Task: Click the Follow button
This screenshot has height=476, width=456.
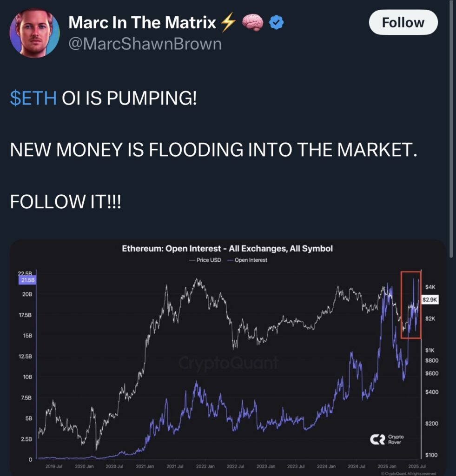Action: [403, 22]
